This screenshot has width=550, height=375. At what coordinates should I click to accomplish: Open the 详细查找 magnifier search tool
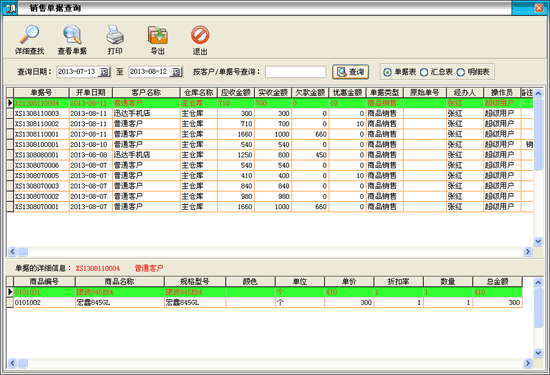tap(29, 40)
